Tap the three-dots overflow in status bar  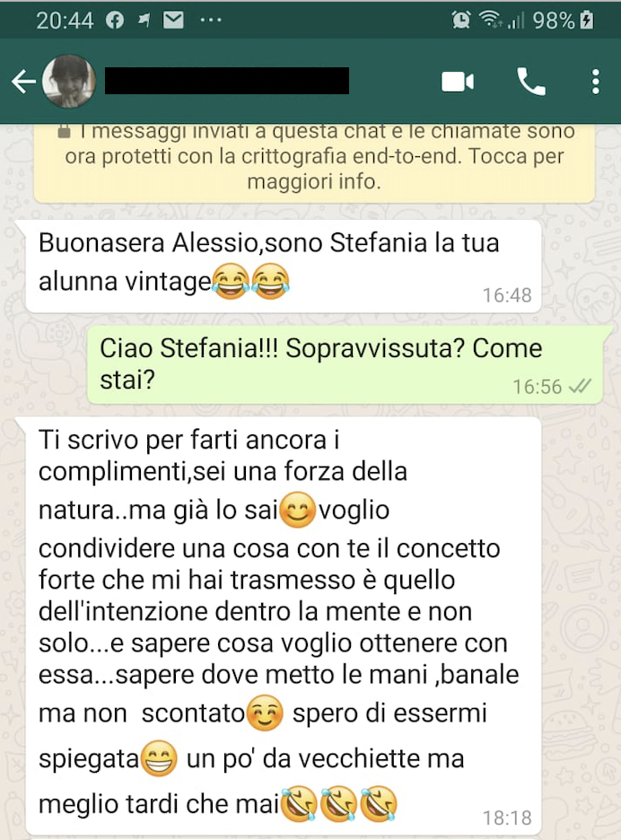(x=211, y=21)
